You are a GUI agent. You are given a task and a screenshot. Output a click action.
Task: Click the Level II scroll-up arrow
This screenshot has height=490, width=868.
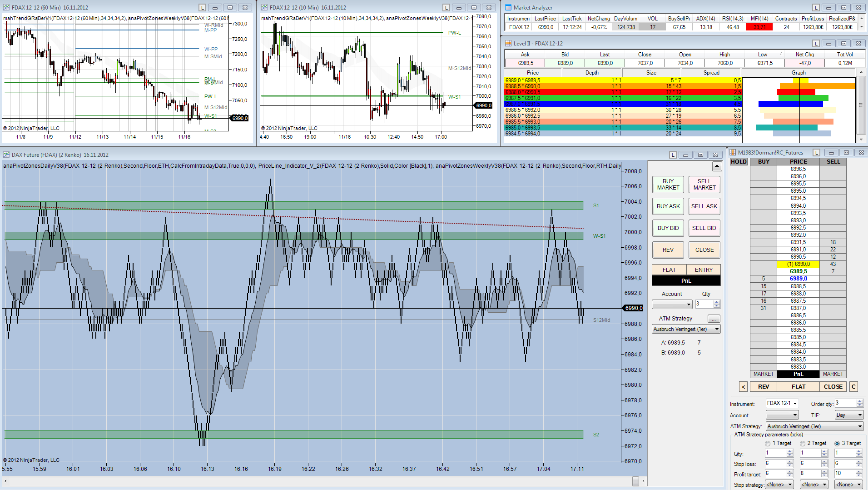point(861,73)
